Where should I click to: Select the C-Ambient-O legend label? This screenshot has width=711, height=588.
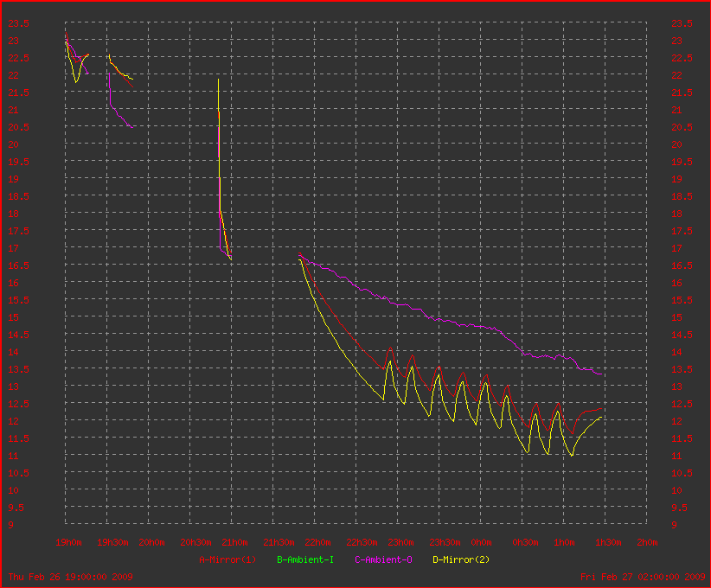click(x=383, y=559)
